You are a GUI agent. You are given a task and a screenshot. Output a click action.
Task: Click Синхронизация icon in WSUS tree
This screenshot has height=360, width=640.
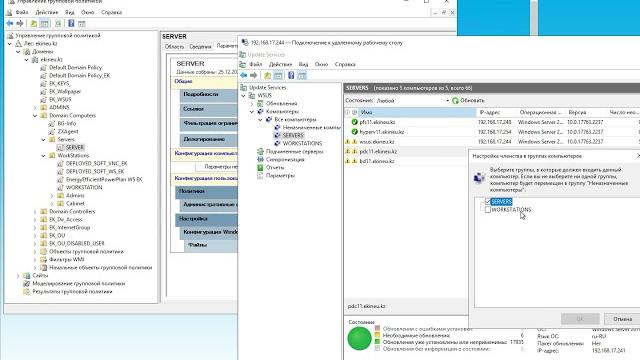260,160
